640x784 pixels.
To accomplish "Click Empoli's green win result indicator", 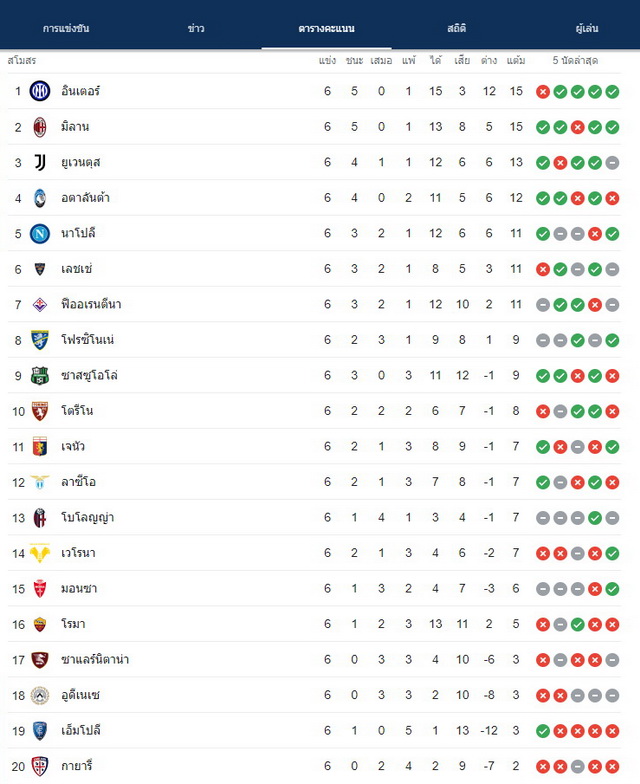I will coord(543,731).
